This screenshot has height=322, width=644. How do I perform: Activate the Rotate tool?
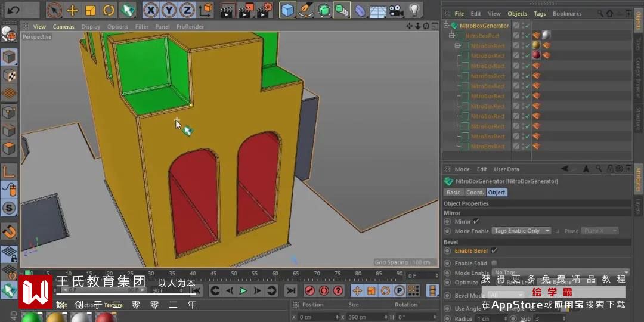[109, 10]
